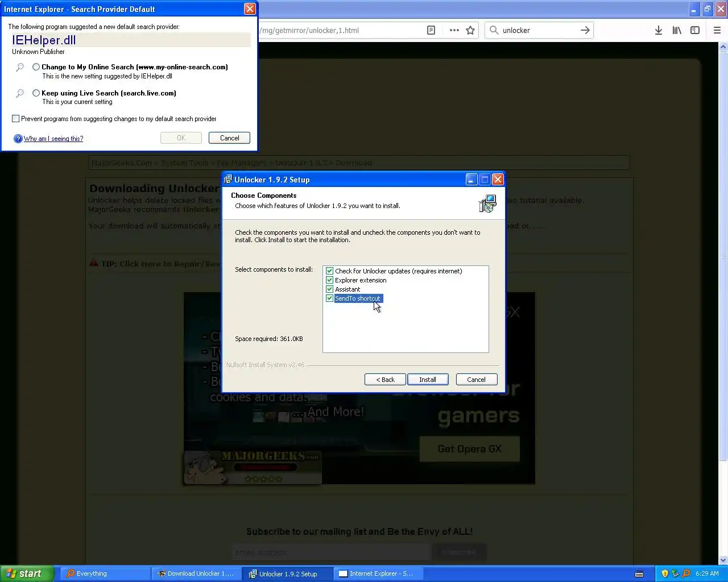Uncheck Check for Unlocker updates component
Viewport: 728px width, 582px height.
(x=329, y=271)
